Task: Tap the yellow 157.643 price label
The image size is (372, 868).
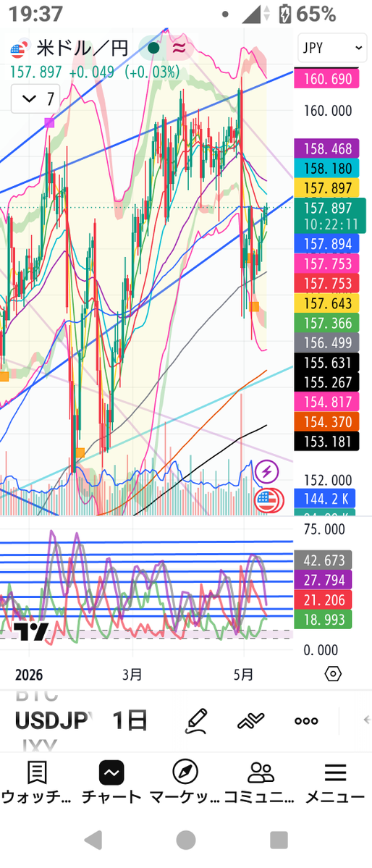Action: (x=326, y=303)
